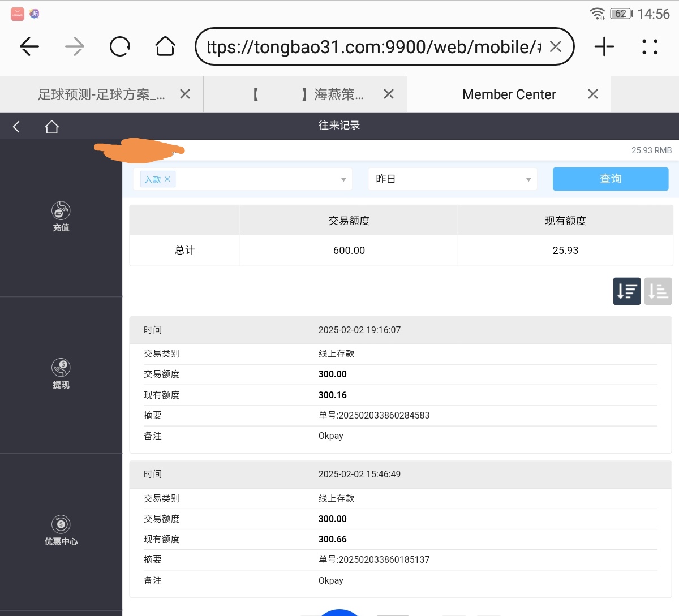
Task: Open a new tab with plus icon
Action: [604, 46]
